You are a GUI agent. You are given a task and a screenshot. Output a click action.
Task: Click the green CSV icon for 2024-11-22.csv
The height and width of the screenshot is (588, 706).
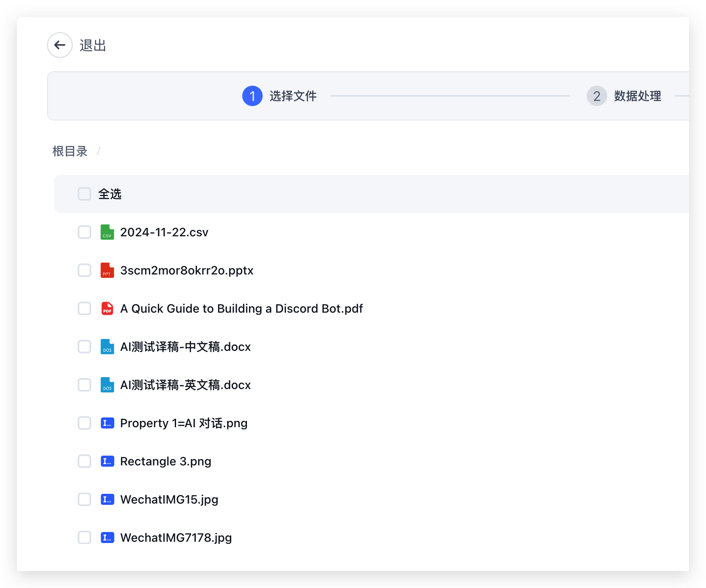(x=107, y=232)
